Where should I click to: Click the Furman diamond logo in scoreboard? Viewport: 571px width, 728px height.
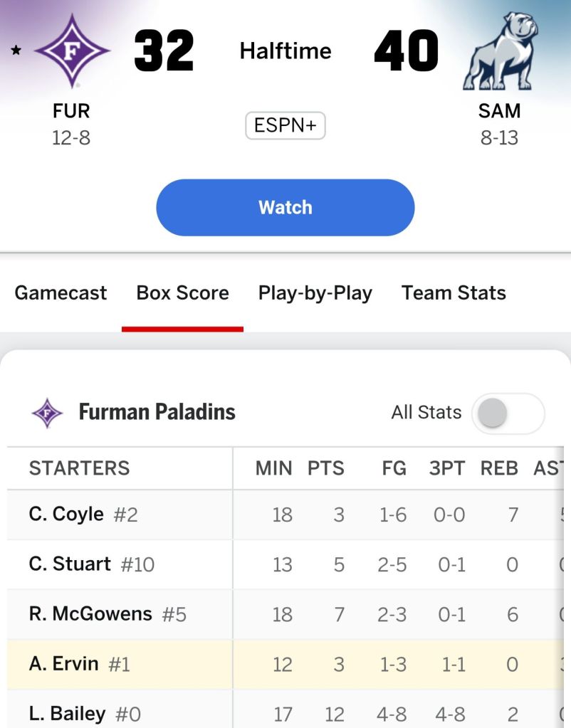point(72,51)
